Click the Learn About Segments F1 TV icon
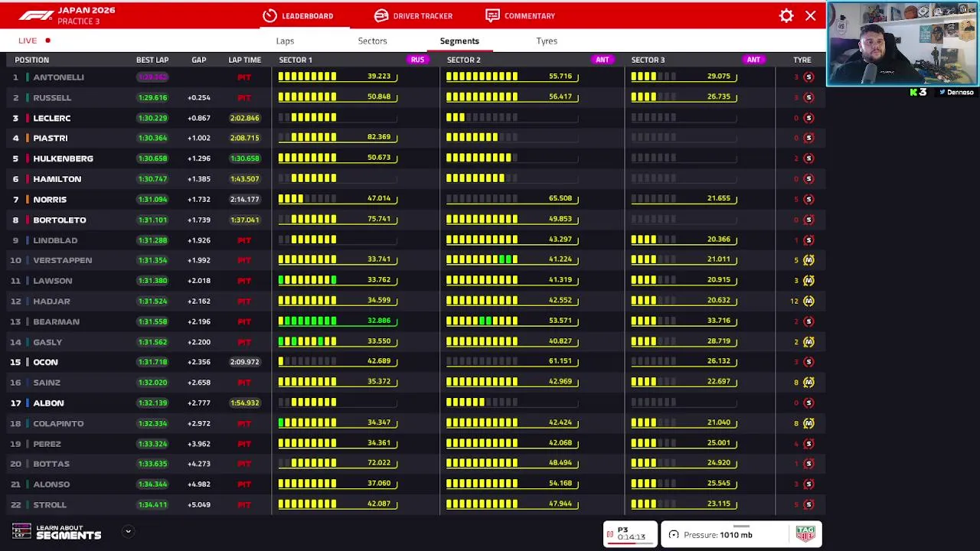This screenshot has width=980, height=551. 21,531
